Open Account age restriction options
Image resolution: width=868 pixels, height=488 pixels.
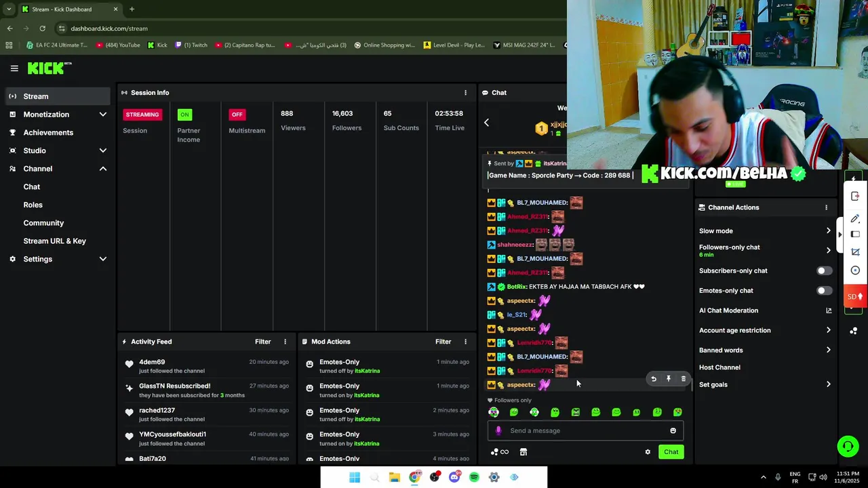click(x=765, y=331)
